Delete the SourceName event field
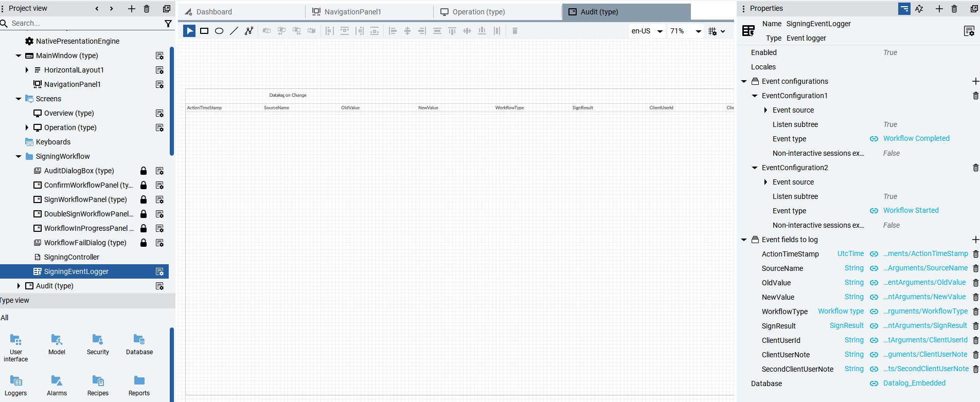Screen dimensions: 980x402 (975, 268)
